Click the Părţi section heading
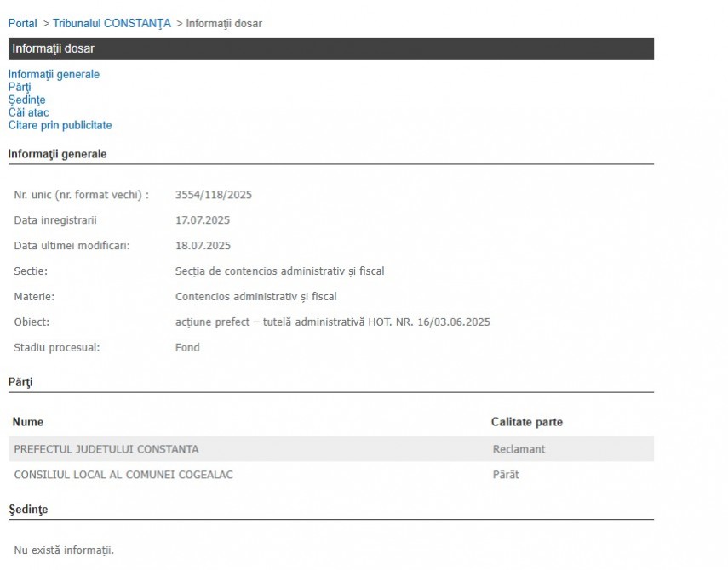Image resolution: width=728 pixels, height=570 pixels. coord(20,382)
